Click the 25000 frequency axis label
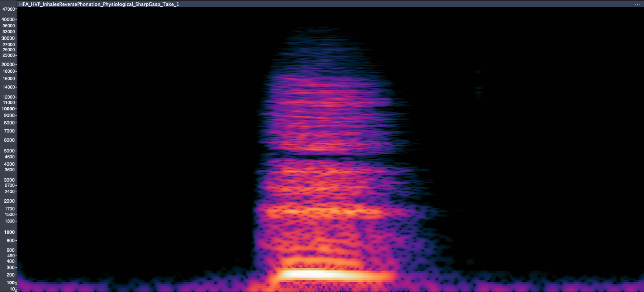This screenshot has width=644, height=292. click(8, 50)
